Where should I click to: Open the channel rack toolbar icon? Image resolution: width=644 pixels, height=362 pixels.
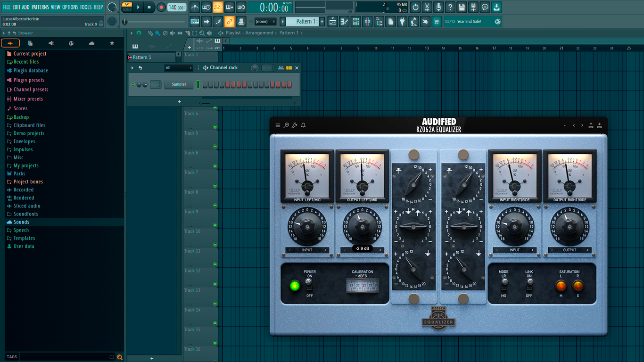click(356, 21)
